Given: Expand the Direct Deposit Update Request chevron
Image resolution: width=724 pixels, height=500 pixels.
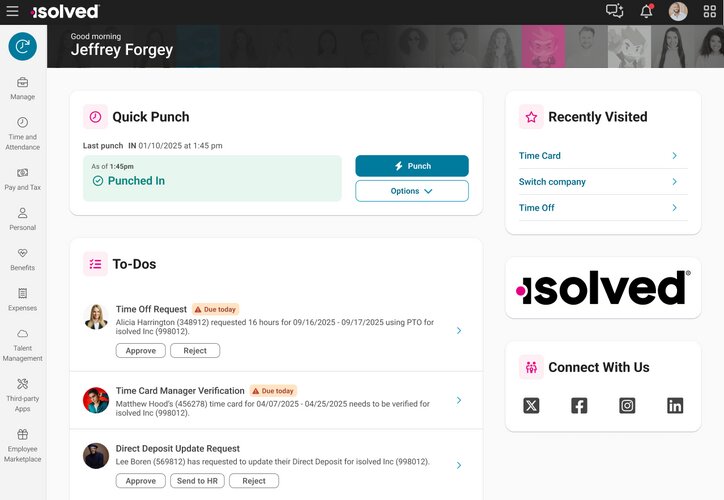Looking at the screenshot, I should [459, 465].
